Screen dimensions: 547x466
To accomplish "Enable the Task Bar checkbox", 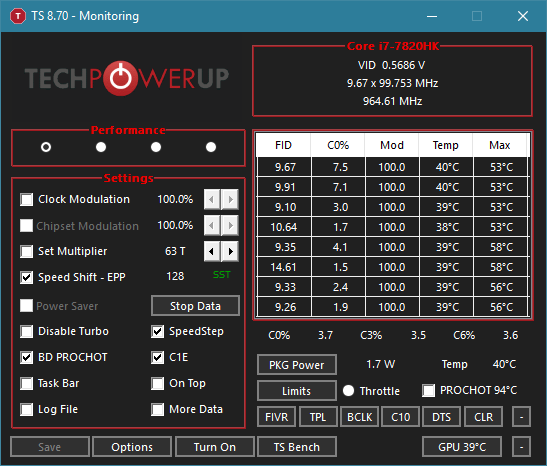I will (x=27, y=383).
